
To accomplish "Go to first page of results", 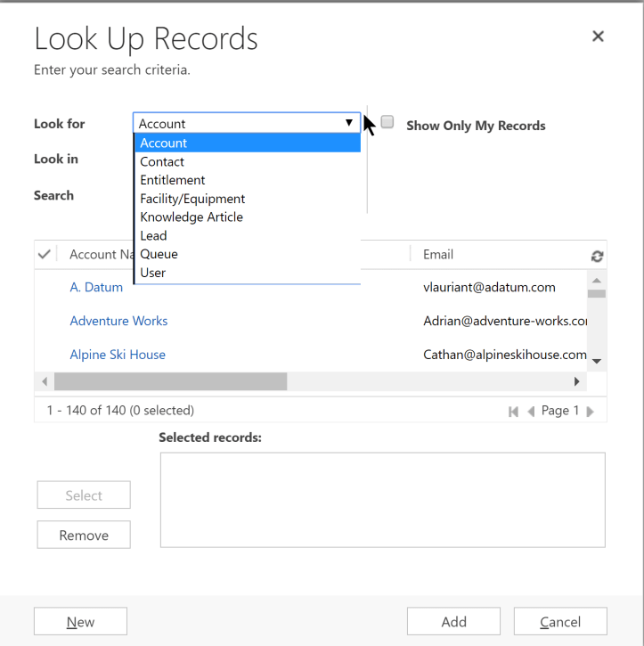I will pyautogui.click(x=513, y=412).
